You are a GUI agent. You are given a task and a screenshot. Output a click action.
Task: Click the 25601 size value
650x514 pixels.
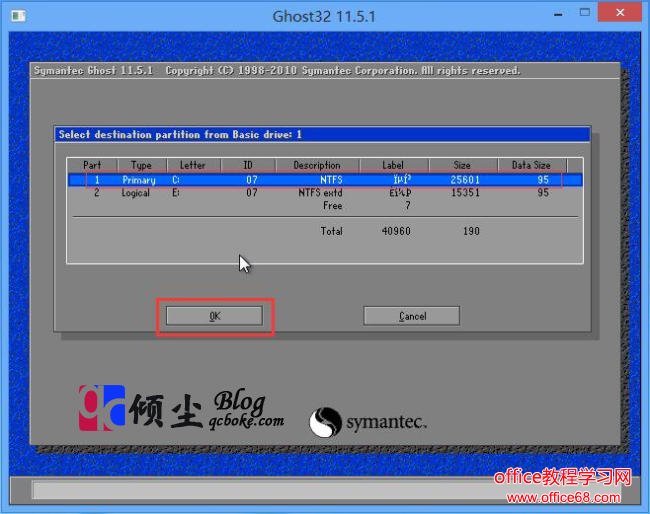(465, 180)
